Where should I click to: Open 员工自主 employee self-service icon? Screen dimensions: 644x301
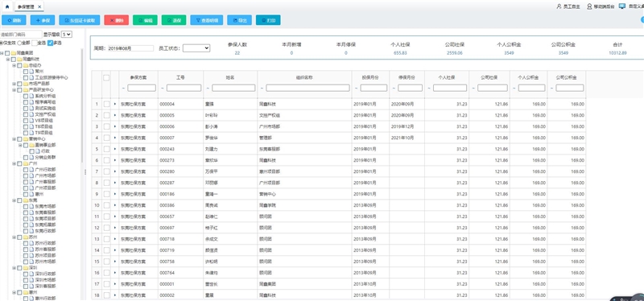point(568,6)
